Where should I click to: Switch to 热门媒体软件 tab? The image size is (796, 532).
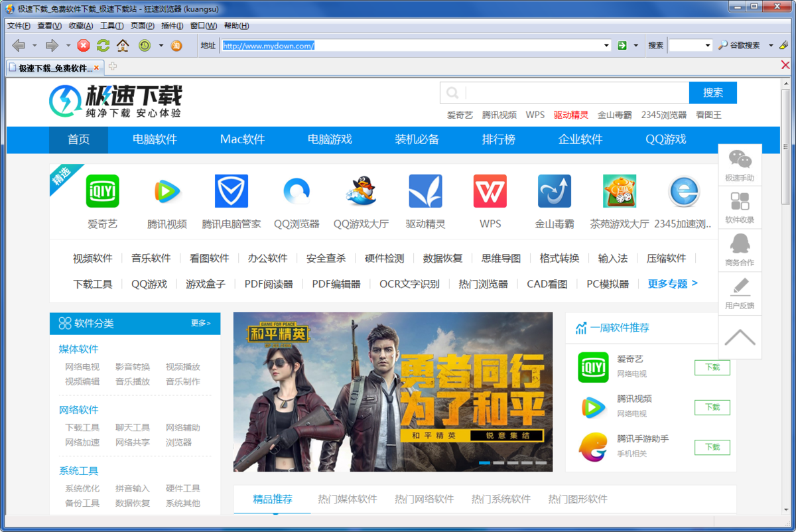(347, 499)
